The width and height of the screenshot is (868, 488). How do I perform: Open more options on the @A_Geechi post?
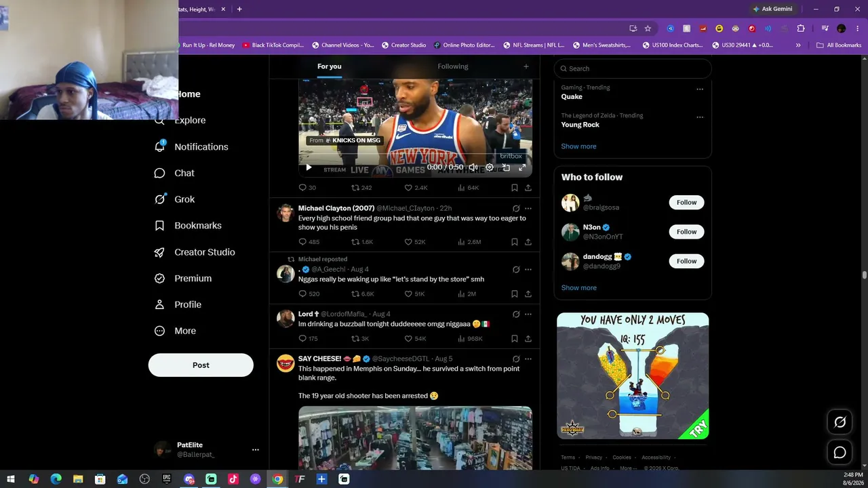tap(528, 270)
